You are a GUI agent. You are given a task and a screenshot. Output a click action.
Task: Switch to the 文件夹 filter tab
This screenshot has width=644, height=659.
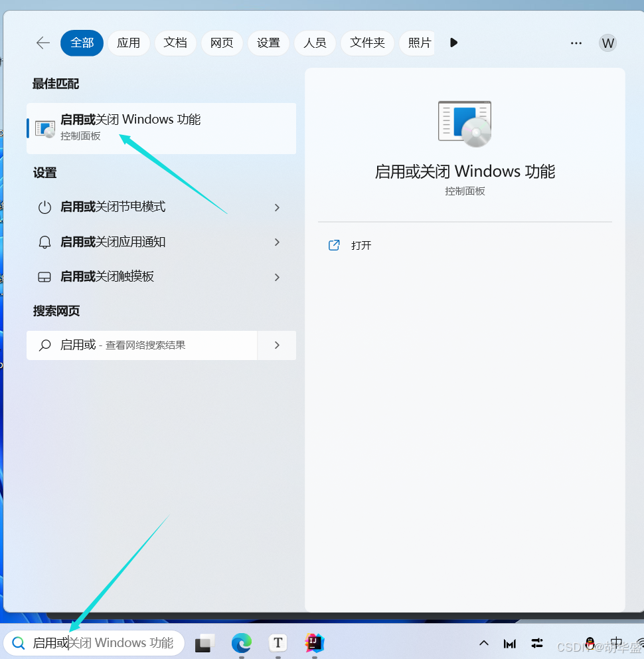[x=367, y=43]
